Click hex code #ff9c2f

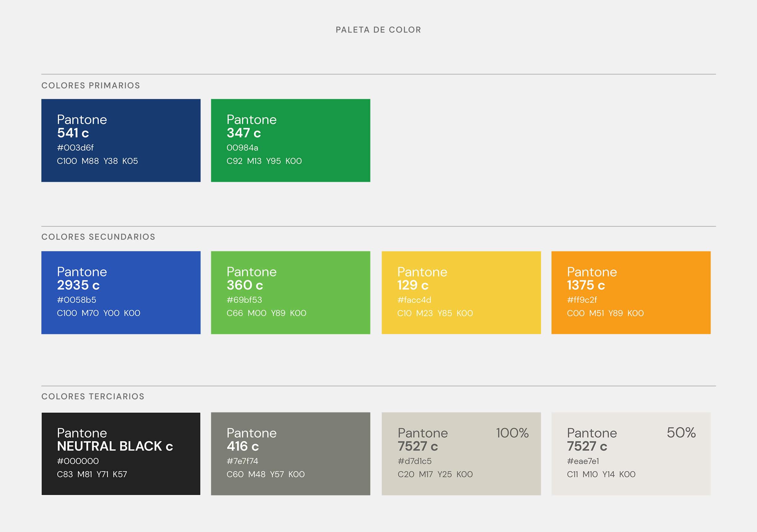point(582,300)
